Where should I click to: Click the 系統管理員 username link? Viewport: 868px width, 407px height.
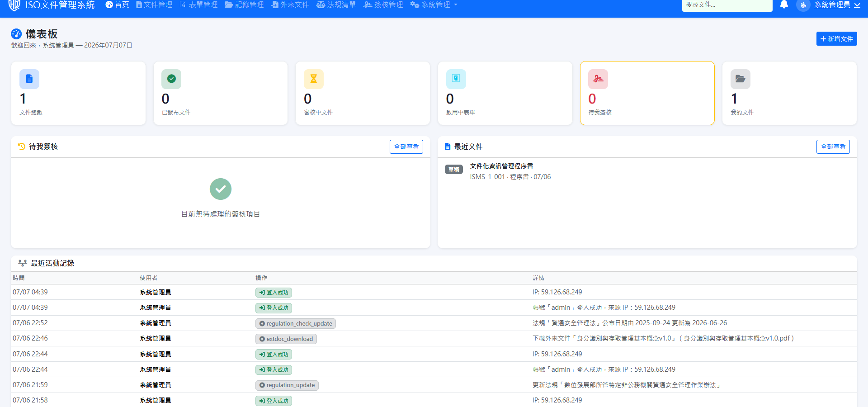coord(832,5)
